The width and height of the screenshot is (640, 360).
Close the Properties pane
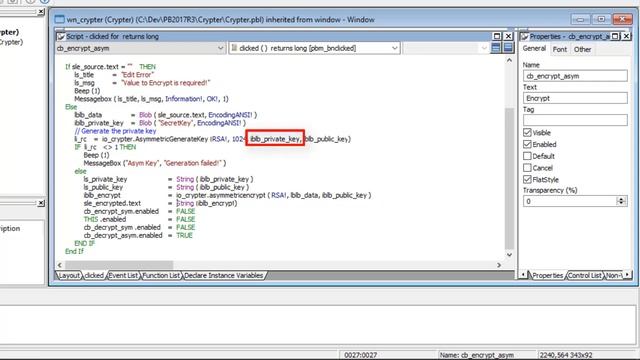pyautogui.click(x=626, y=36)
